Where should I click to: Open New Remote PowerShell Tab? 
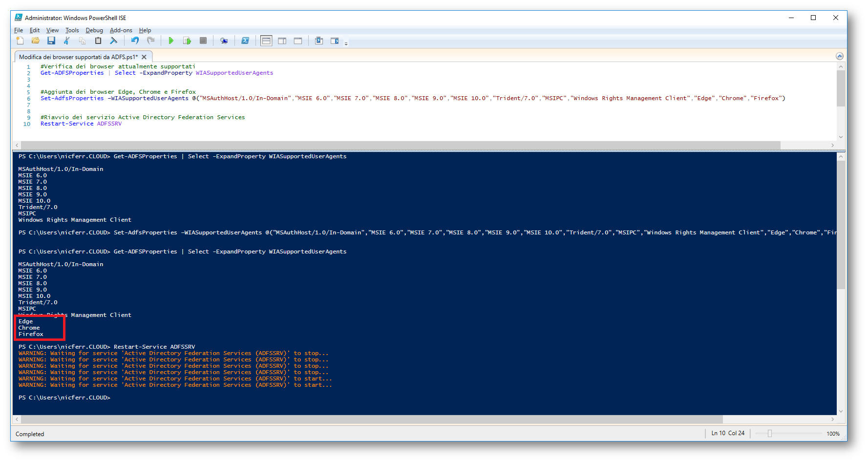pos(224,41)
